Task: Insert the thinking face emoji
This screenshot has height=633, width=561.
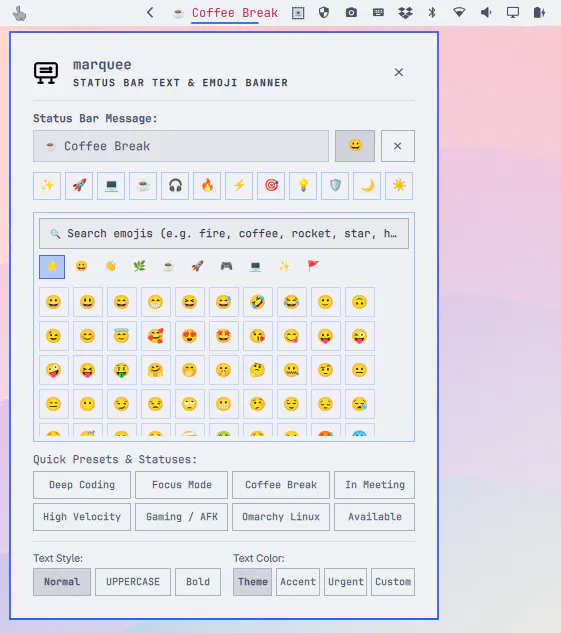Action: coord(257,370)
